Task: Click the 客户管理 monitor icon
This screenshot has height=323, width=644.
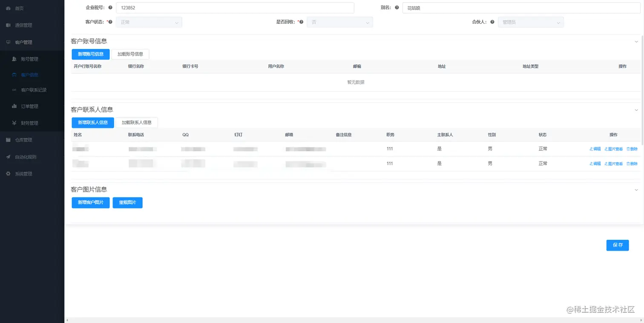Action: click(x=8, y=42)
